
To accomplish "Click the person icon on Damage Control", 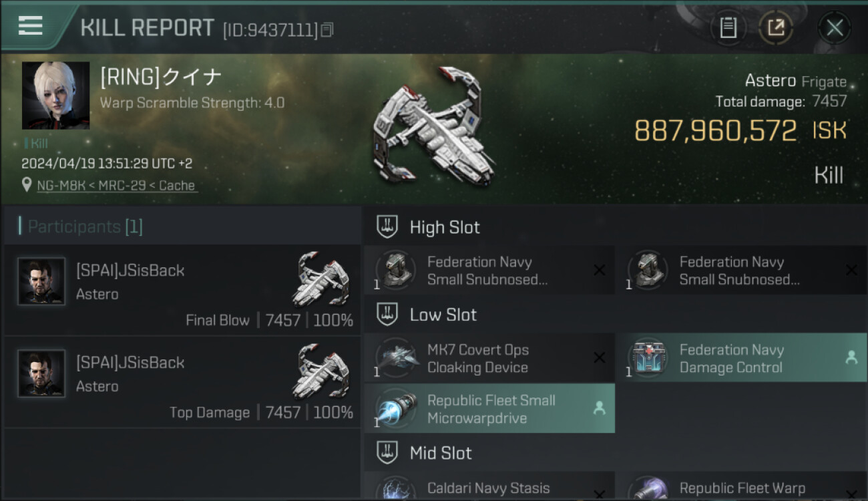I will [851, 358].
